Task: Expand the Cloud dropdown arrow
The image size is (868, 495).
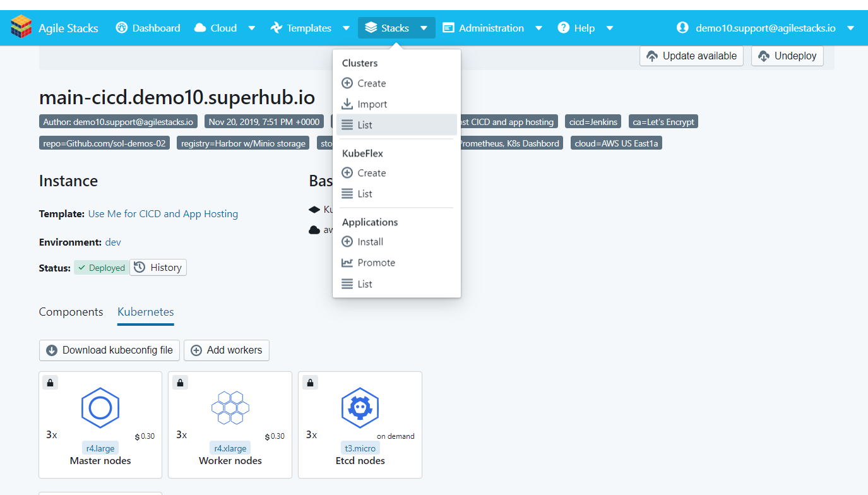Action: (251, 28)
